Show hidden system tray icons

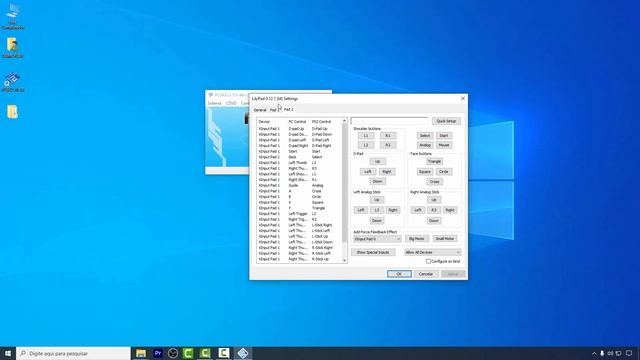tap(594, 353)
